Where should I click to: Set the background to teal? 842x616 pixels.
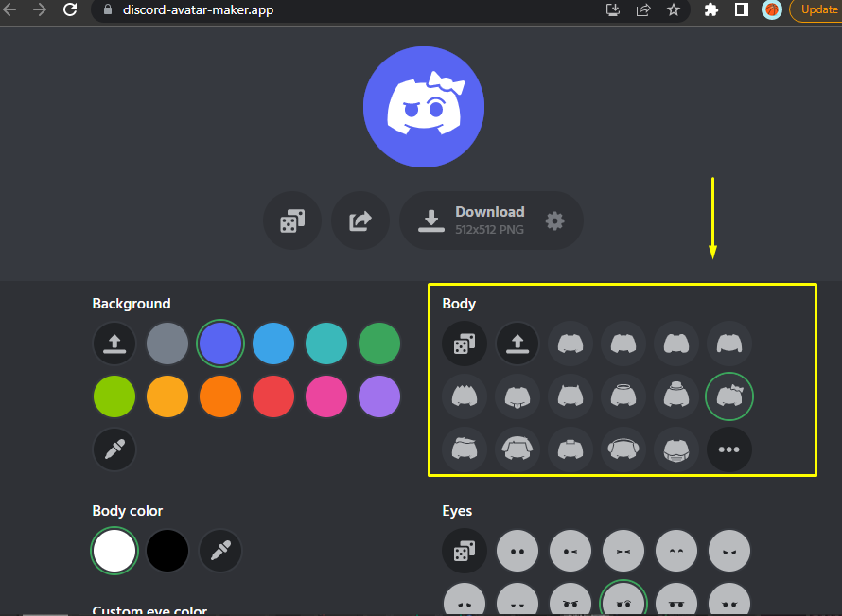pyautogui.click(x=326, y=343)
